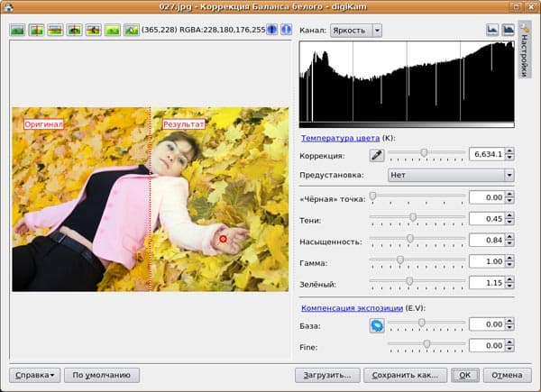Click the По умолчанию defaults button
Image resolution: width=541 pixels, height=392 pixels.
tap(102, 375)
